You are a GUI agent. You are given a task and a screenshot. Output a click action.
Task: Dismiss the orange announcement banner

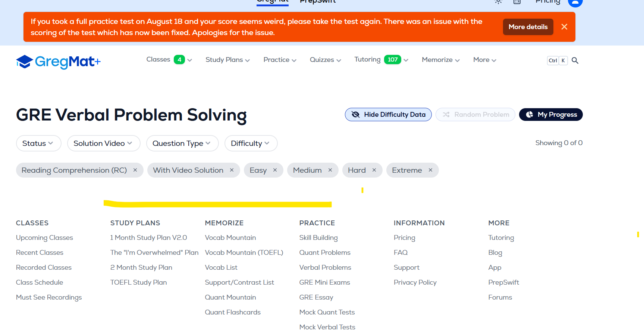564,27
